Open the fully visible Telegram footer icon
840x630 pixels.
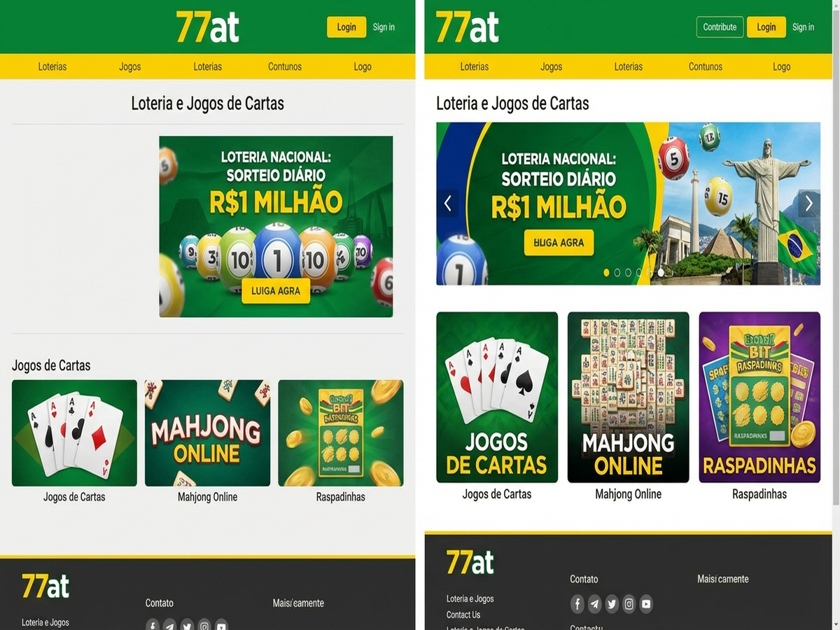(x=594, y=604)
